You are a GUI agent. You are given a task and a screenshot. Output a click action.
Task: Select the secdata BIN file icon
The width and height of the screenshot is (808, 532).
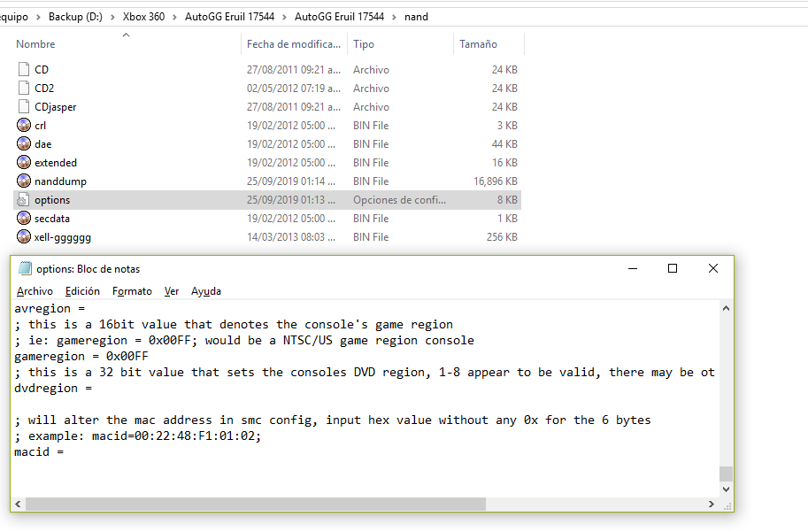click(24, 218)
